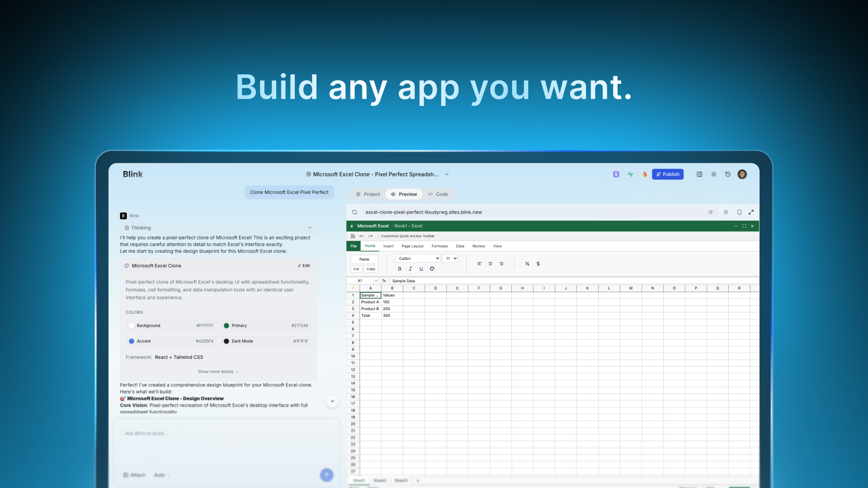Open preview URL in new tab
868x488 pixels.
point(710,212)
